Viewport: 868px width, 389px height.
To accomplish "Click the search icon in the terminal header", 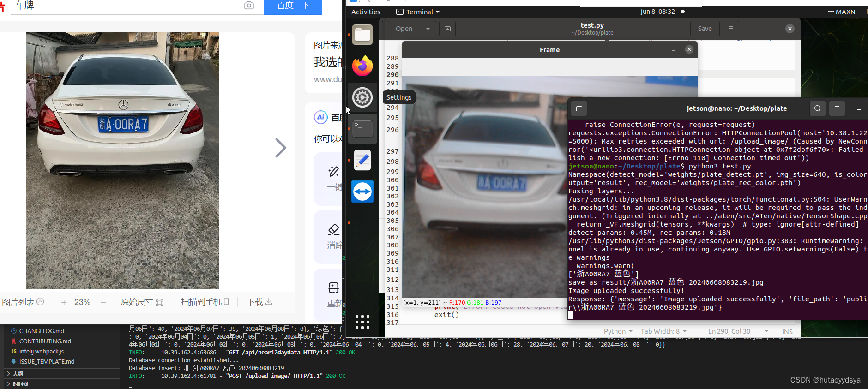I will (x=818, y=108).
